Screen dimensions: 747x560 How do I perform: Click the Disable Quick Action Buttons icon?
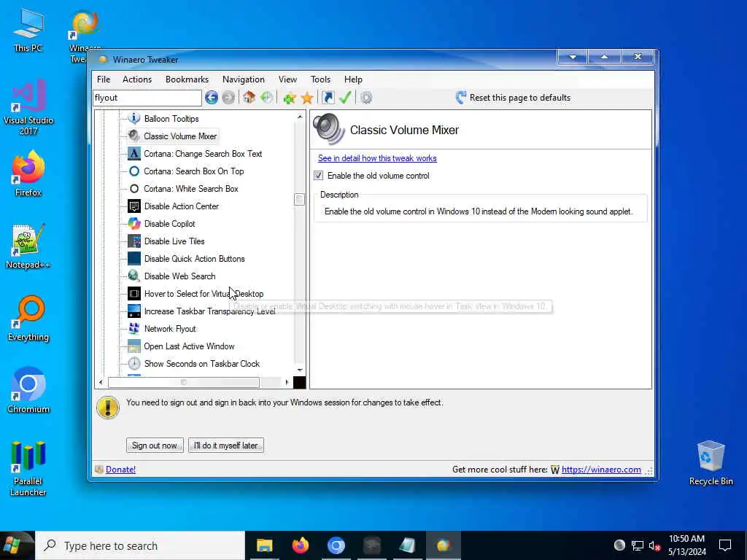(x=134, y=259)
